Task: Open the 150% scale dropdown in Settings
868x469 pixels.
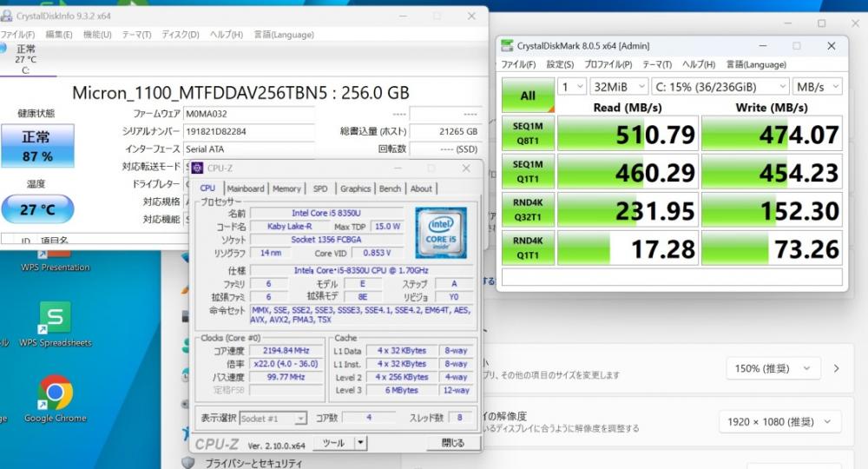Action: click(772, 368)
